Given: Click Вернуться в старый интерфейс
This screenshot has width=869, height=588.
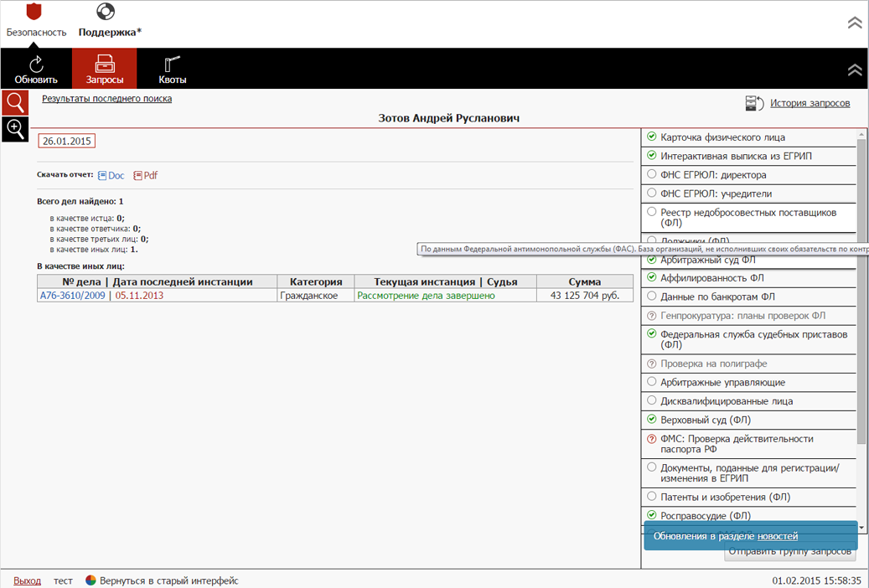Looking at the screenshot, I should coord(169,580).
